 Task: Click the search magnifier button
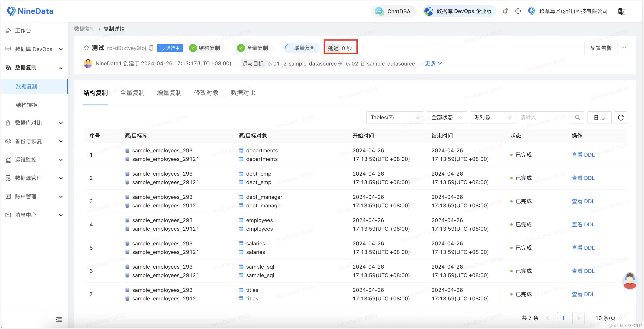point(577,118)
